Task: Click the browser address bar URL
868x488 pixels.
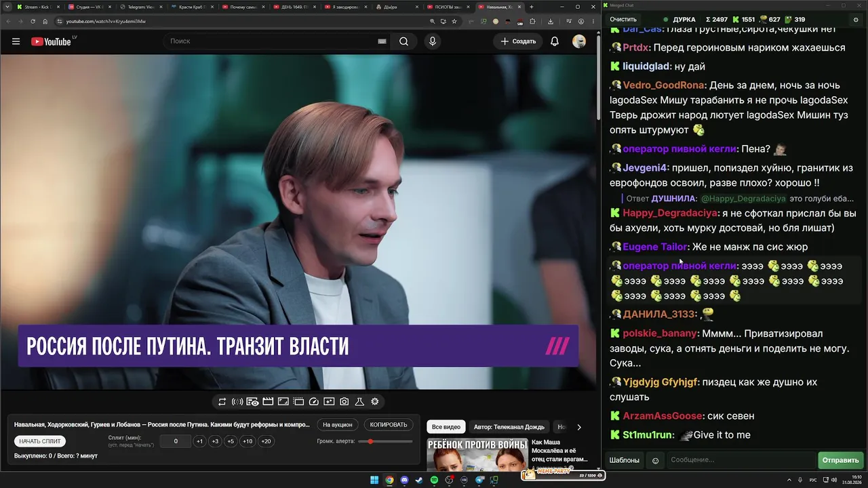Action: click(x=106, y=21)
